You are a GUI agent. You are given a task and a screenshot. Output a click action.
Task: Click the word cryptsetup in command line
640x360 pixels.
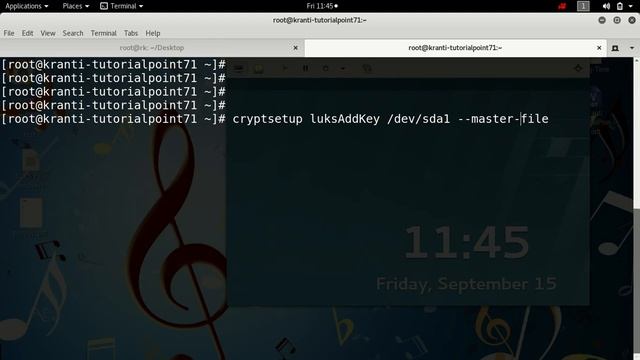[267, 119]
